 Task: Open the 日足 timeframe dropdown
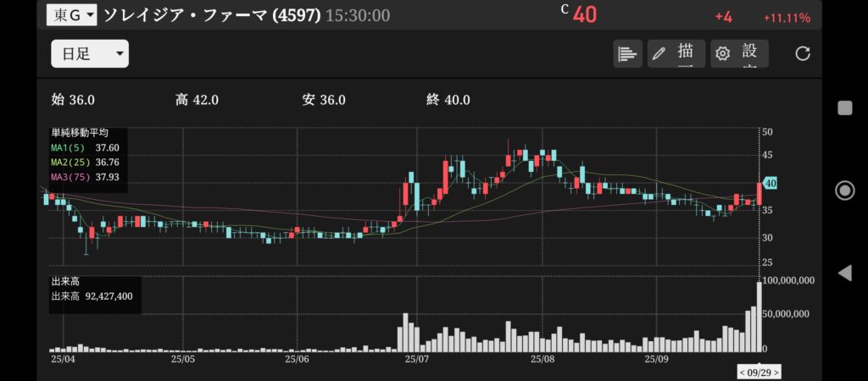[90, 53]
